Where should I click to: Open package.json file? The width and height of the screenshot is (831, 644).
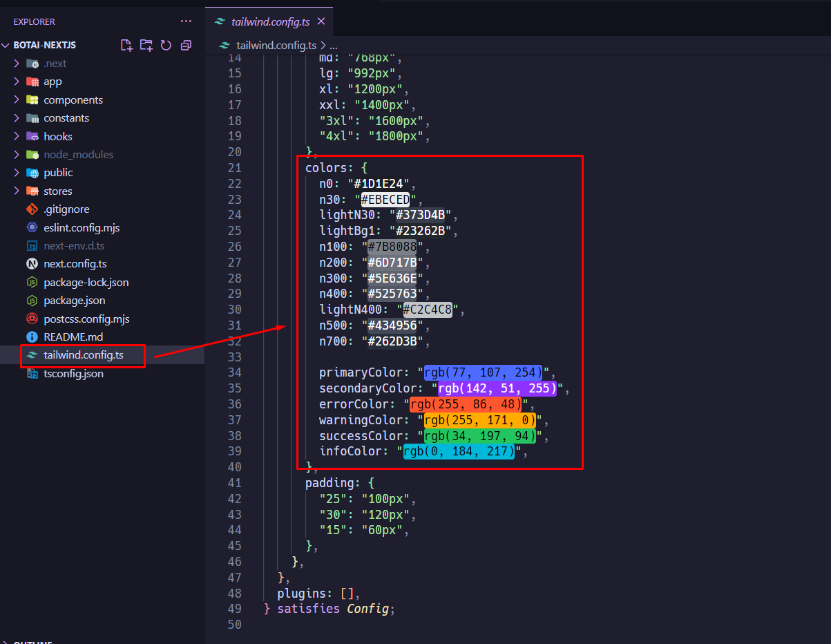tap(74, 301)
